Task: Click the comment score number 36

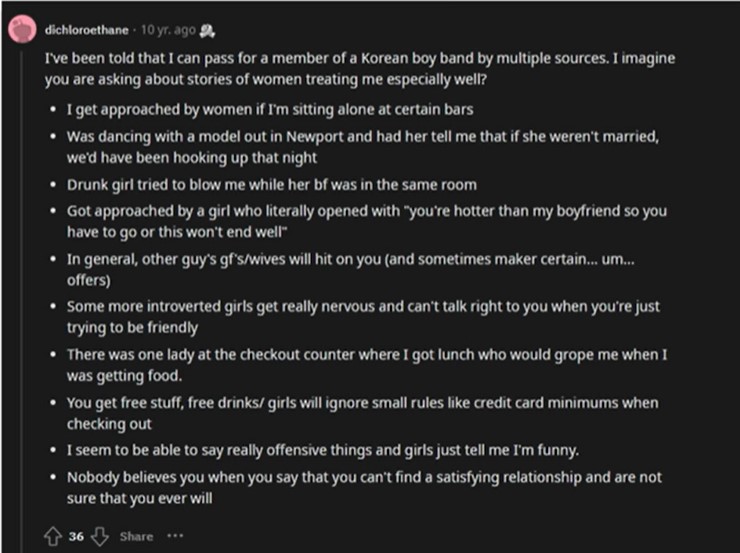Action: click(77, 536)
